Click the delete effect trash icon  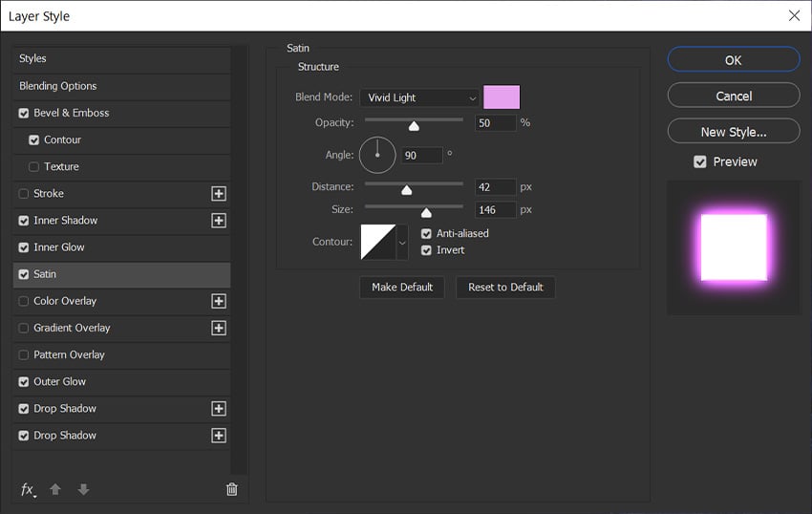231,489
